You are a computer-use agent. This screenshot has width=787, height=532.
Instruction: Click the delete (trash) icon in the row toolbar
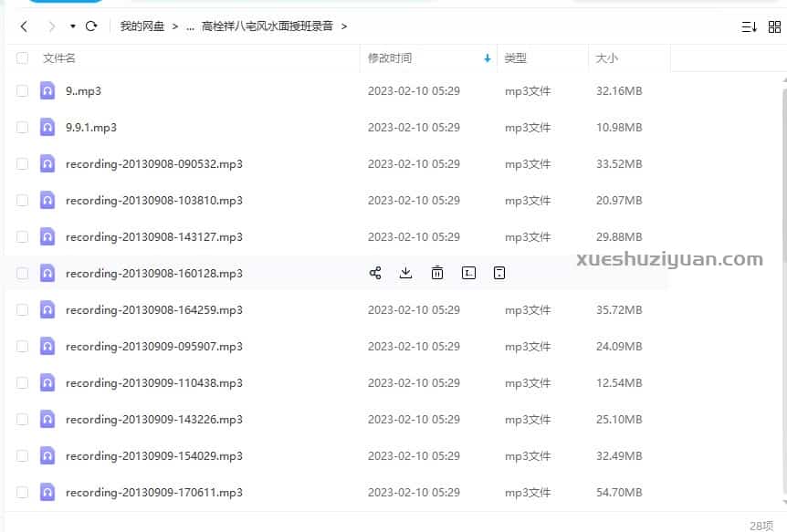[437, 272]
